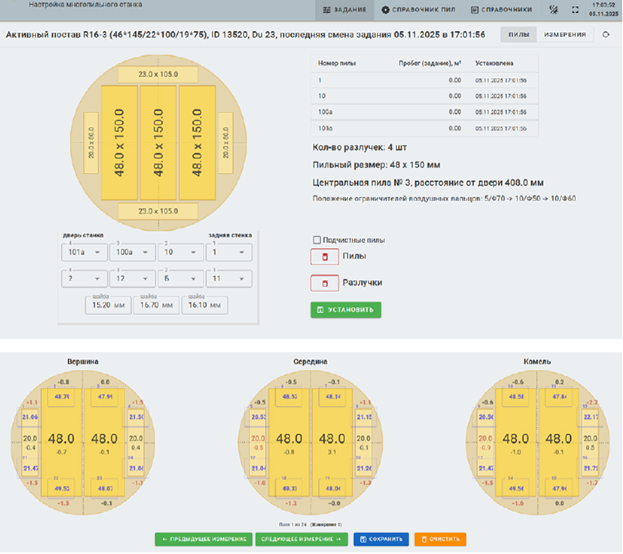This screenshot has width=623, height=554.
Task: Click the refresh icon beside Измерения
Action: coord(605,35)
